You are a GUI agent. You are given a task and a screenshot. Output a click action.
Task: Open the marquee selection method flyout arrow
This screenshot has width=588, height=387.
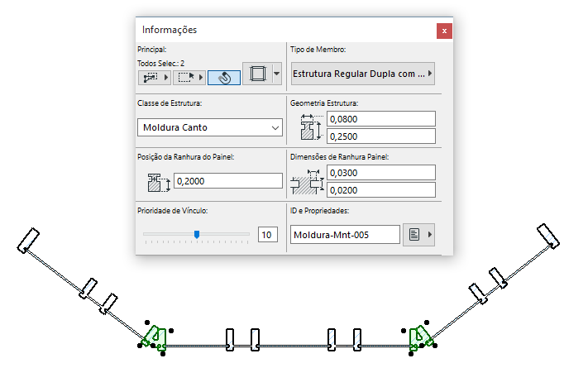tap(201, 78)
